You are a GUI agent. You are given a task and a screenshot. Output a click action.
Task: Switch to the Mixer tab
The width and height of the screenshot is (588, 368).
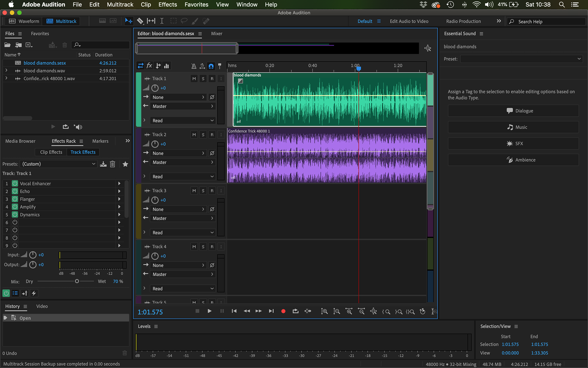[x=217, y=33]
